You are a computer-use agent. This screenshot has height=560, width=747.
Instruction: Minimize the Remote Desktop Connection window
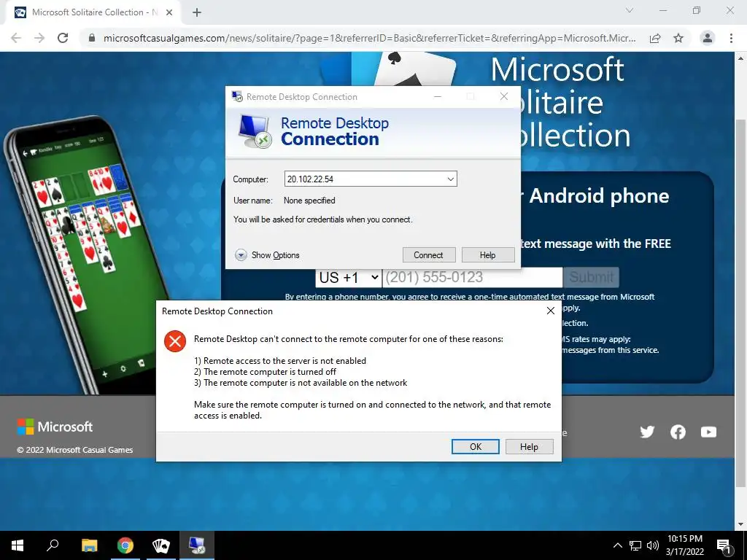click(x=438, y=97)
